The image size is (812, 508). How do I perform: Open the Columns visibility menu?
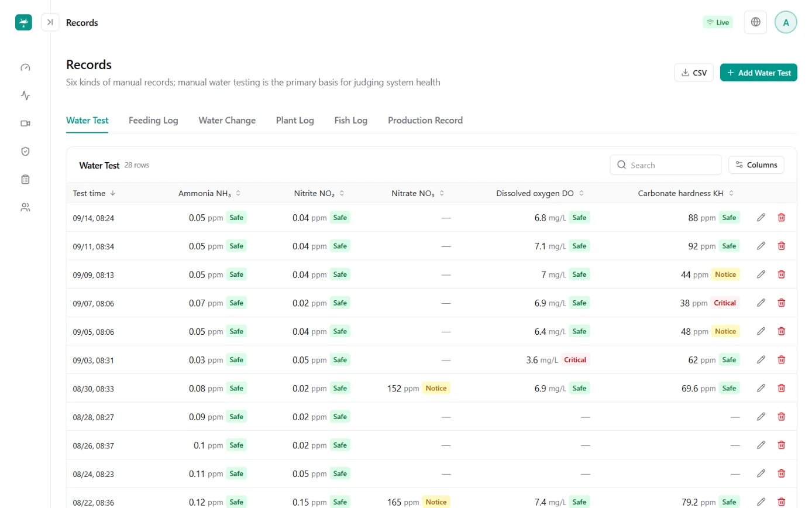click(x=756, y=165)
